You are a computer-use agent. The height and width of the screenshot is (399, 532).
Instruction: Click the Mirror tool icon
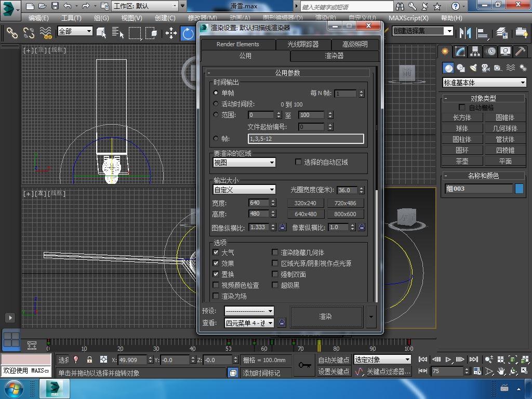point(465,33)
